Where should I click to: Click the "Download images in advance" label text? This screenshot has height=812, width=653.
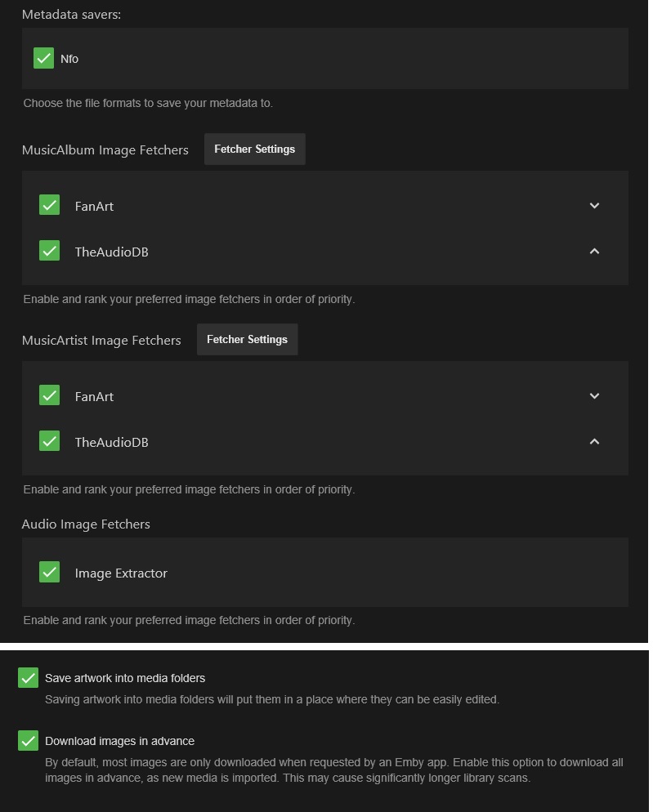119,742
